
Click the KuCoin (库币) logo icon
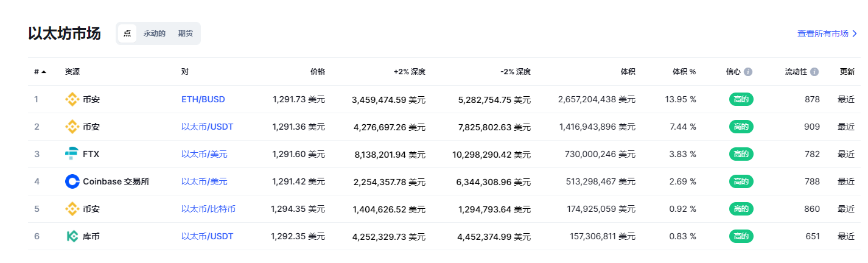tap(72, 236)
